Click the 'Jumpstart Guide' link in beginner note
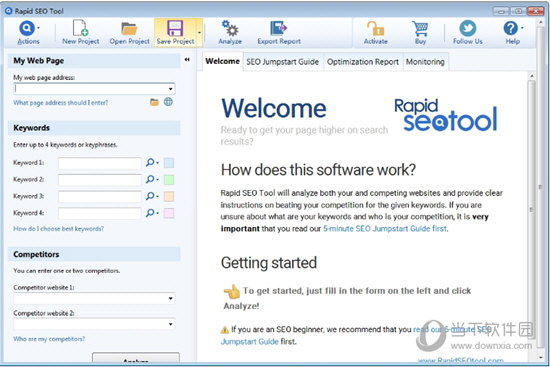 (249, 342)
